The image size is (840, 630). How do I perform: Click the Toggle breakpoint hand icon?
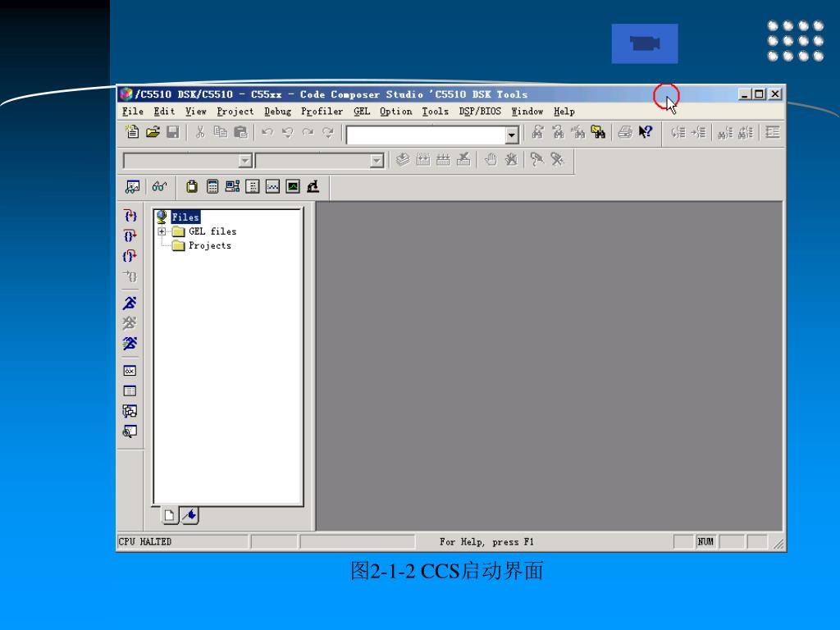coord(491,159)
